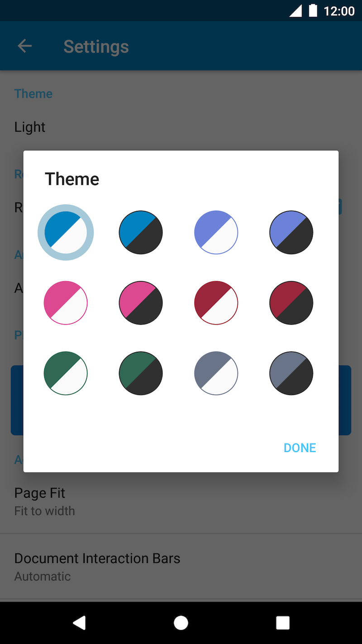The width and height of the screenshot is (362, 644).
Task: Select the crimson light theme swatch
Action: pos(216,303)
